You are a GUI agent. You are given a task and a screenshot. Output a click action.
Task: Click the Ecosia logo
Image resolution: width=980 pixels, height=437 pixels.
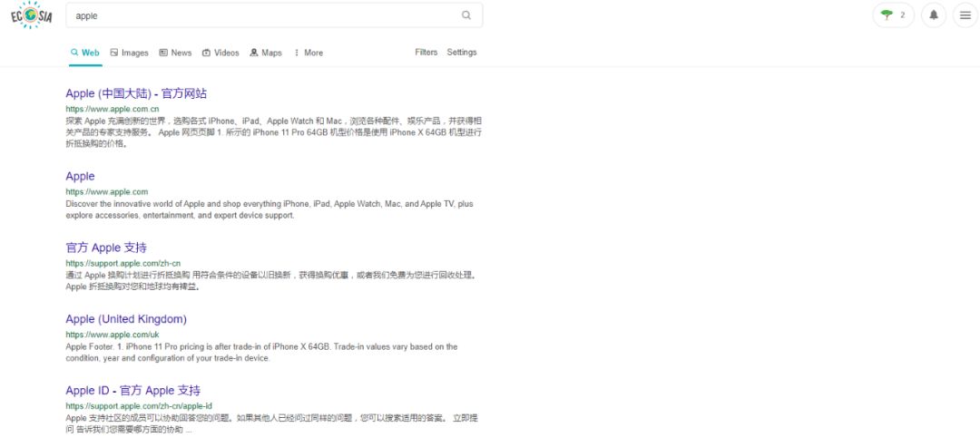[31, 15]
